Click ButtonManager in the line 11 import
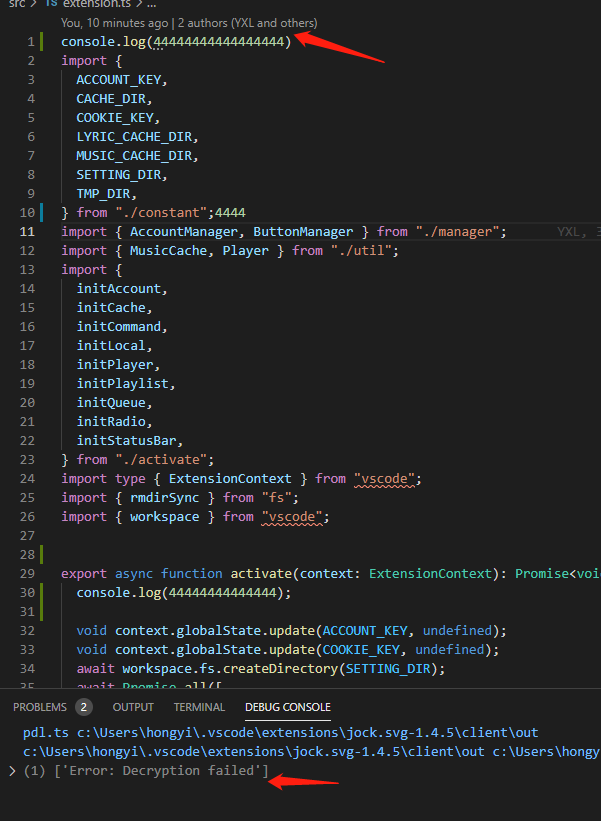This screenshot has height=821, width=601. pos(303,231)
